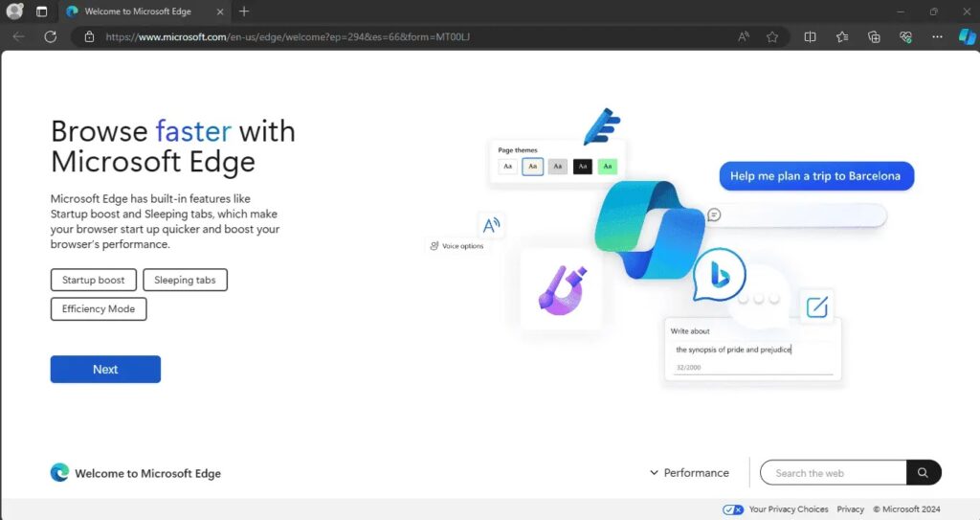Select the green page theme swatch
This screenshot has width=980, height=520.
click(608, 167)
